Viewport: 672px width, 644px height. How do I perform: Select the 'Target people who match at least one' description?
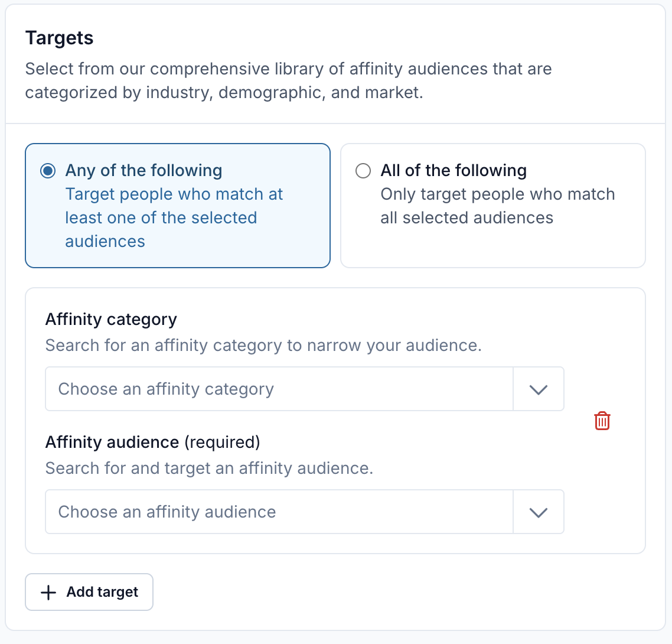pyautogui.click(x=174, y=218)
